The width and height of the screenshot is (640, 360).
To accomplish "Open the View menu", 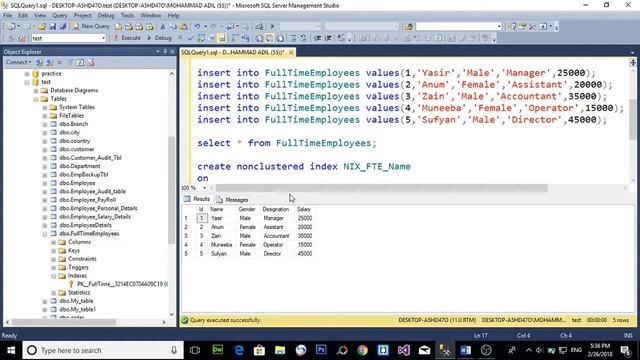I will coord(40,16).
